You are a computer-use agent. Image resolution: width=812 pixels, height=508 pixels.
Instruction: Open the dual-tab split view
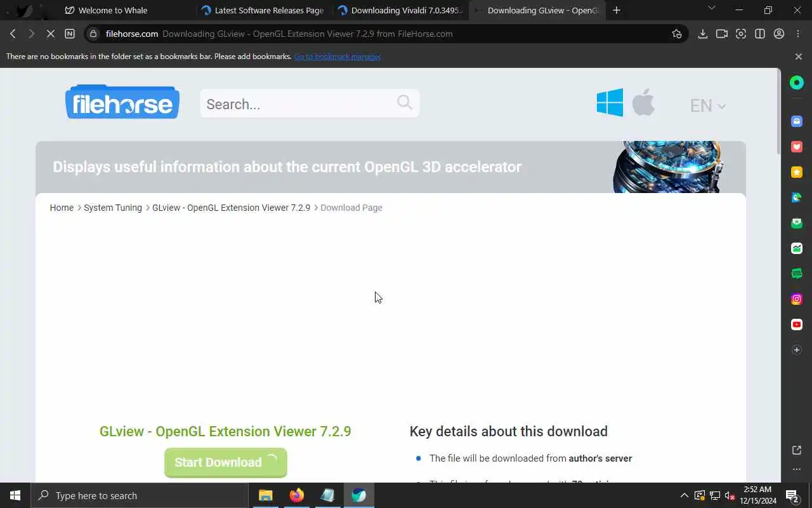(x=760, y=34)
